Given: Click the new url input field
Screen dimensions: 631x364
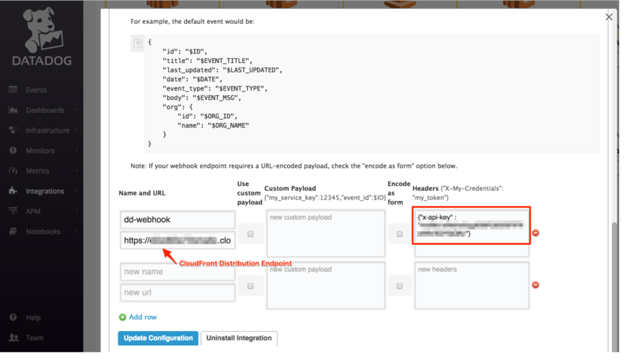Looking at the screenshot, I should [177, 293].
